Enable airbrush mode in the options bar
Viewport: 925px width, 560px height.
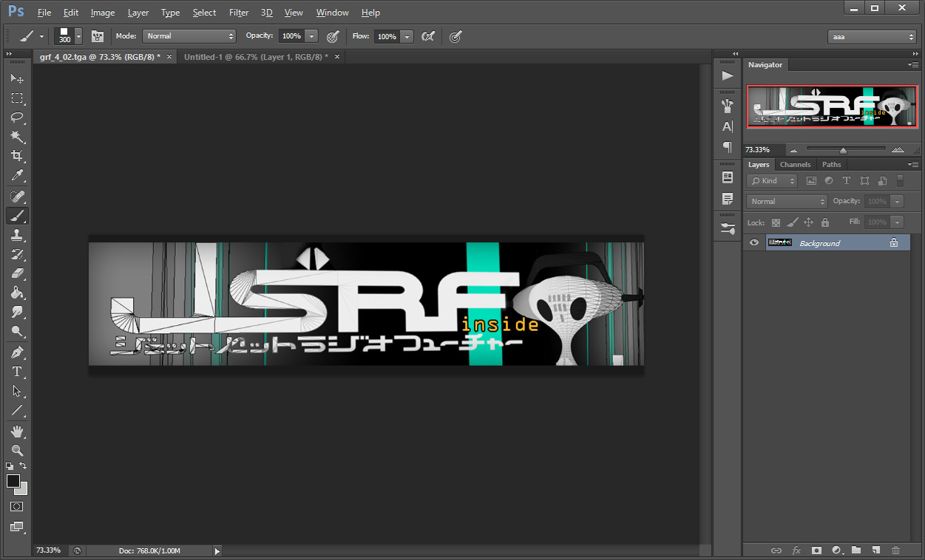(427, 35)
